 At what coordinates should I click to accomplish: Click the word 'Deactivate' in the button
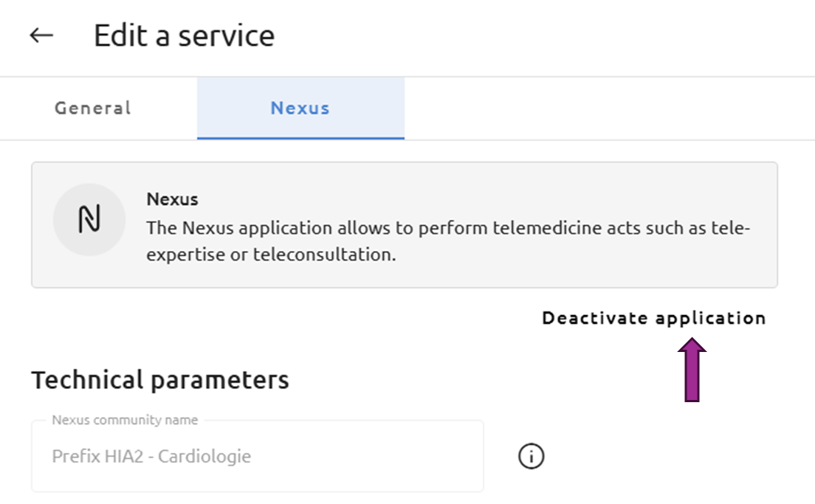coord(595,318)
